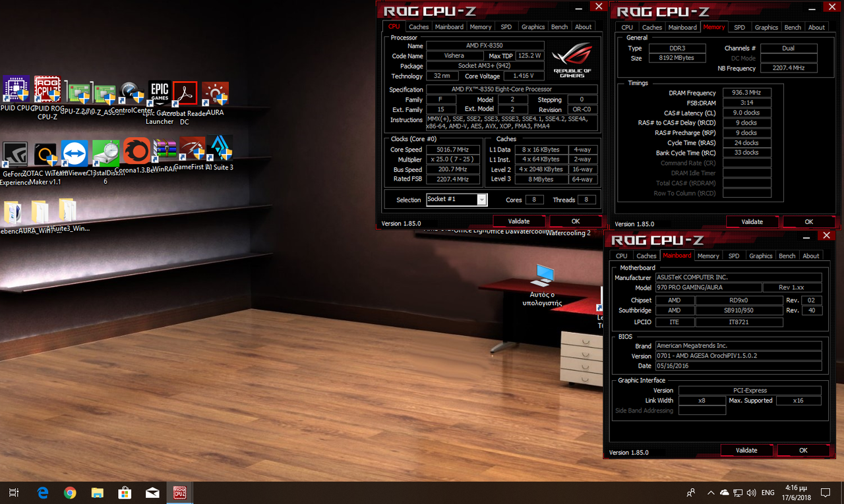Click OK in the Mainboard window
The width and height of the screenshot is (844, 504).
[803, 451]
